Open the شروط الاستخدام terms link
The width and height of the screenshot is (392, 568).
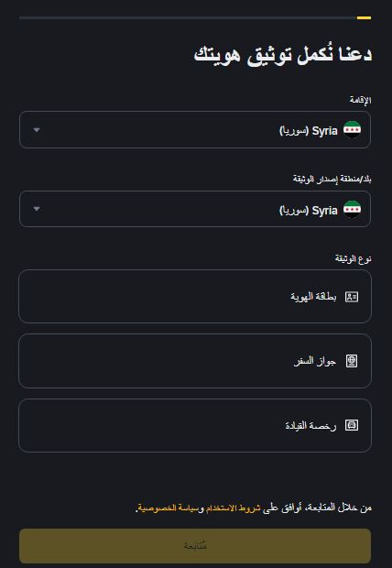[234, 508]
